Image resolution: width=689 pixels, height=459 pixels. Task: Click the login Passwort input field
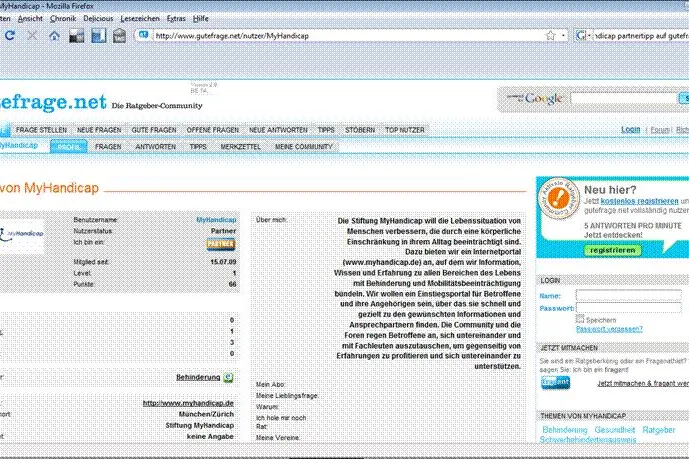coord(628,308)
